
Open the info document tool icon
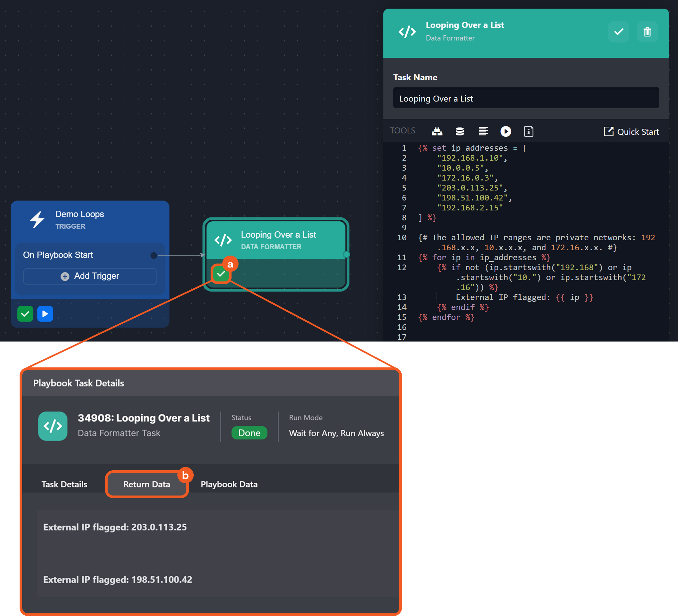tap(528, 131)
